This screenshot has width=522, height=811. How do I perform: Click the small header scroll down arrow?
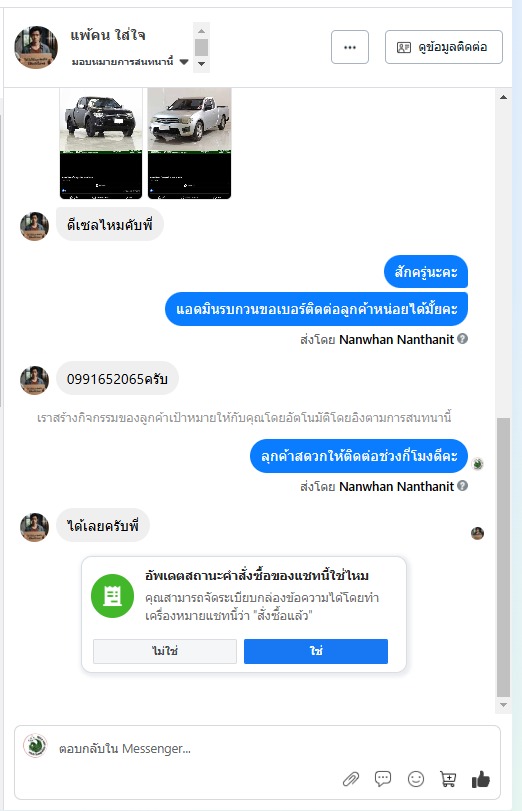[202, 64]
